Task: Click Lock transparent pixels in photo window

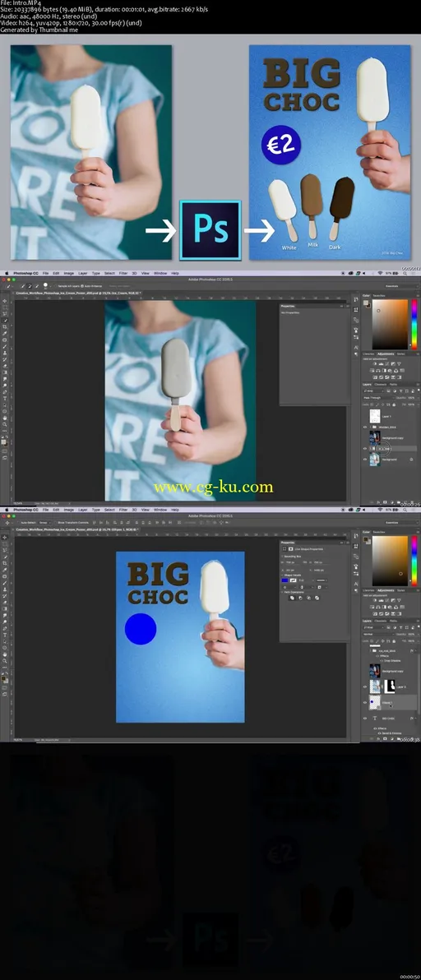Action: [x=372, y=404]
